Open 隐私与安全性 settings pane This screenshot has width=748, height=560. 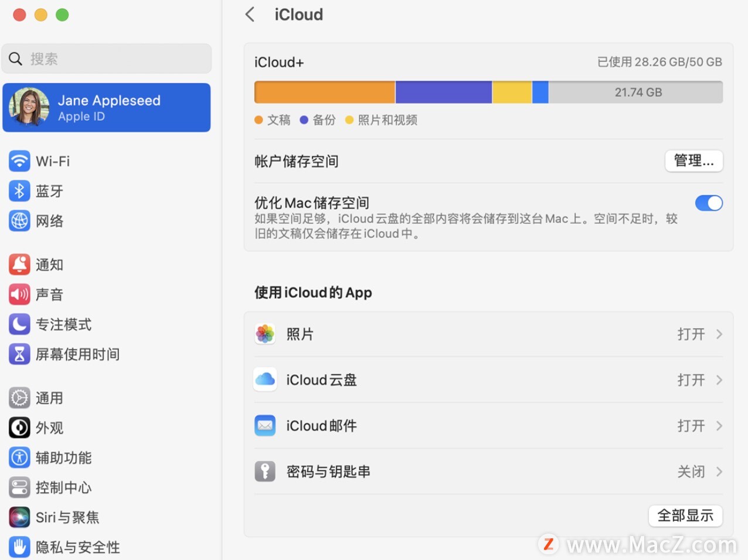coord(106,548)
